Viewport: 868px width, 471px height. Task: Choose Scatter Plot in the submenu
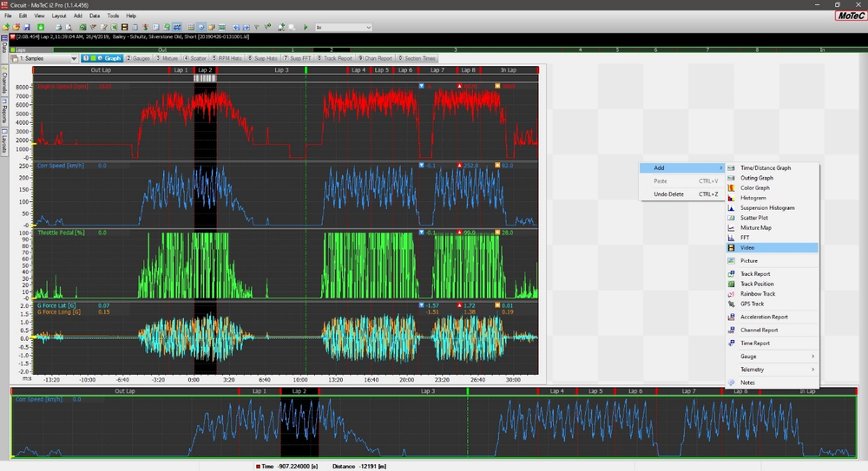[x=773, y=218]
